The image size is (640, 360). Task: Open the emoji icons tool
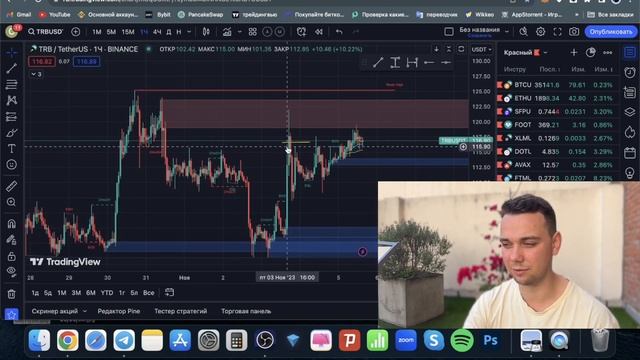(x=11, y=164)
